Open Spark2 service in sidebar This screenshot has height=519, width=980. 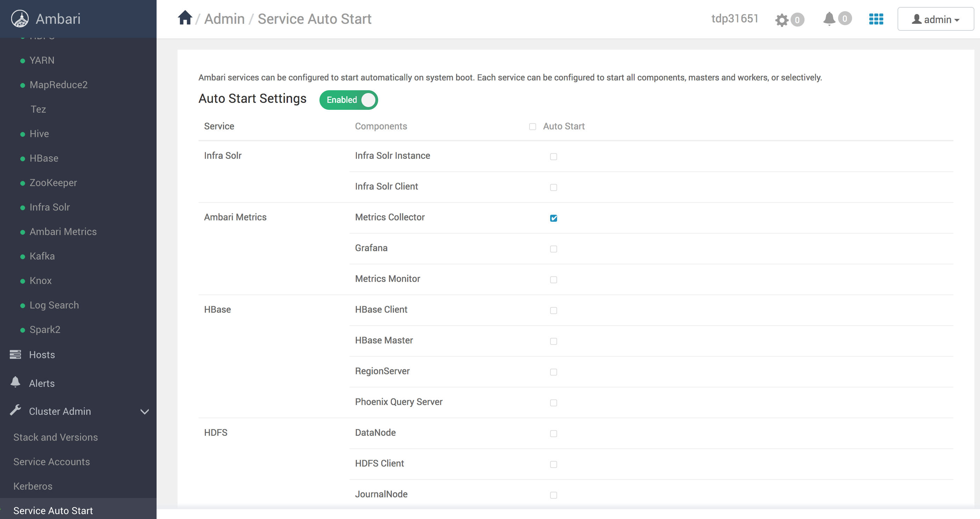click(x=45, y=330)
